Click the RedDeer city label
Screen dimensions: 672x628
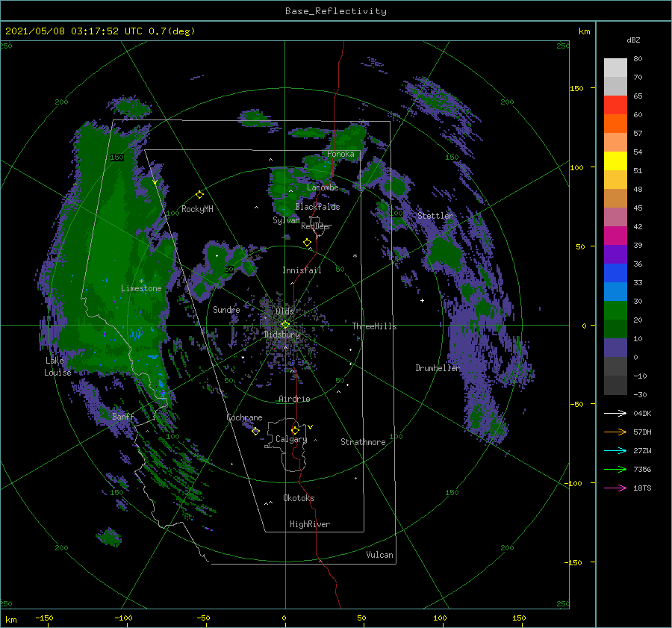[317, 226]
